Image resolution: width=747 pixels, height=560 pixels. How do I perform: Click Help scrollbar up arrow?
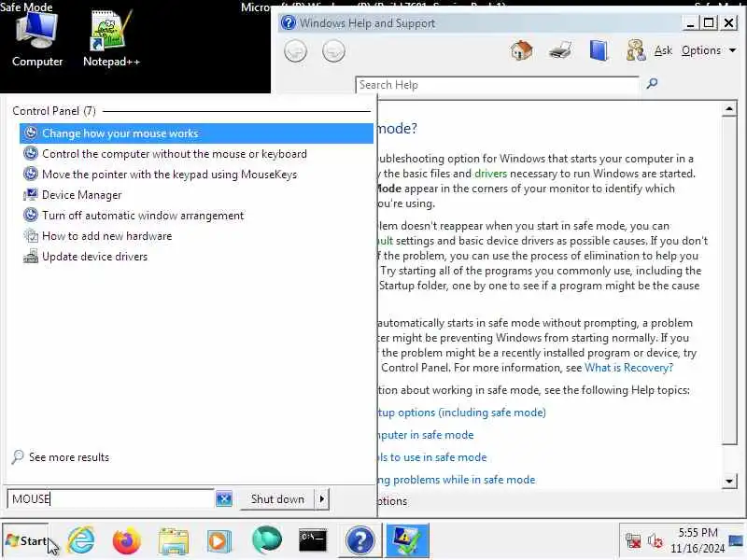click(x=729, y=109)
